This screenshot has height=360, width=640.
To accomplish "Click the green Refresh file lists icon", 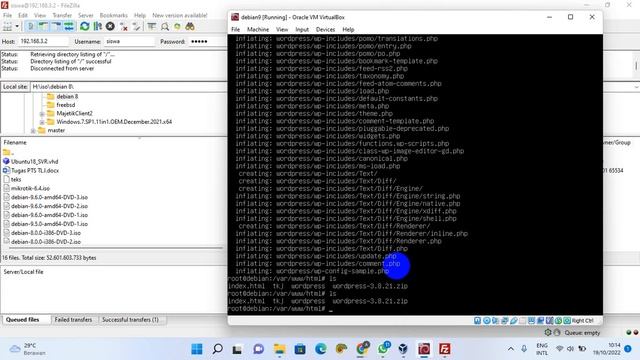I will click(x=84, y=27).
